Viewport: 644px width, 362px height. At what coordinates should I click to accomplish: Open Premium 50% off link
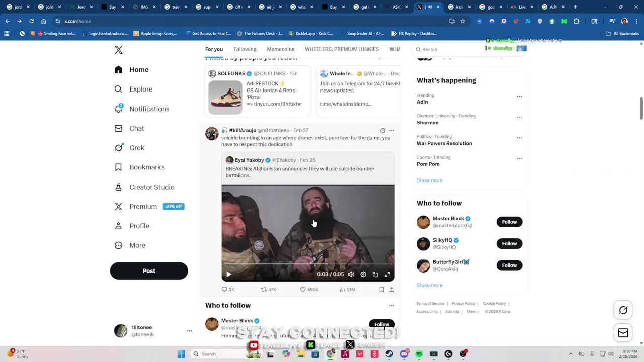[149, 206]
